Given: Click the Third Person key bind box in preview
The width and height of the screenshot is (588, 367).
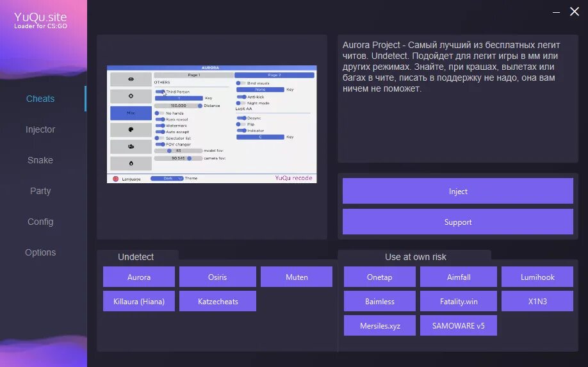Looking at the screenshot, I should click(x=179, y=98).
